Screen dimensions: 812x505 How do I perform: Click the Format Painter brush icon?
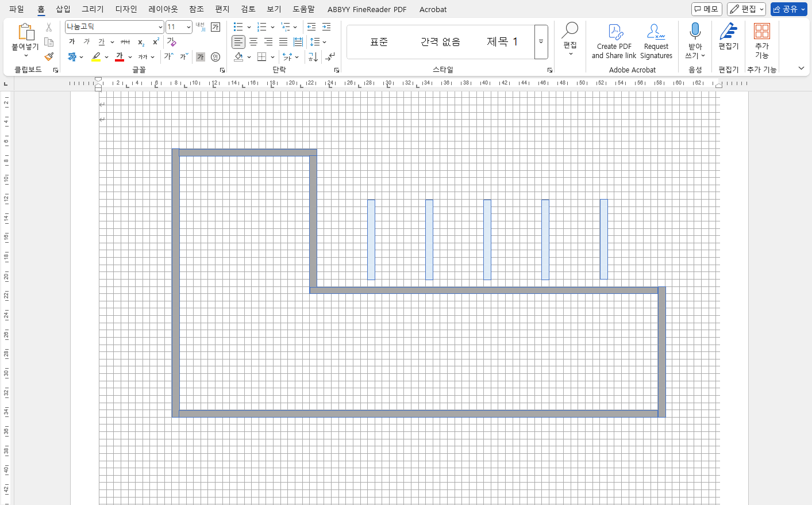pyautogui.click(x=49, y=56)
